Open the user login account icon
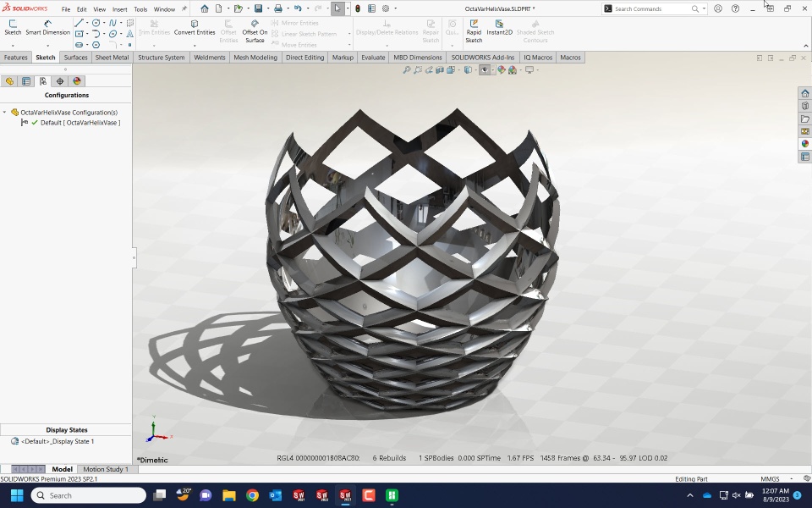Viewport: 812px width, 508px height. [718, 8]
